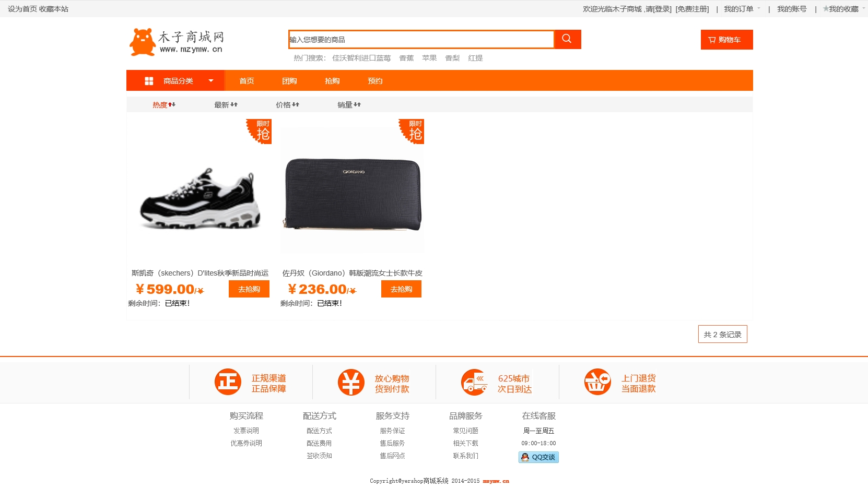Open 优惠券说明 footer link
Viewport: 868px width, 488px height.
coord(246,443)
